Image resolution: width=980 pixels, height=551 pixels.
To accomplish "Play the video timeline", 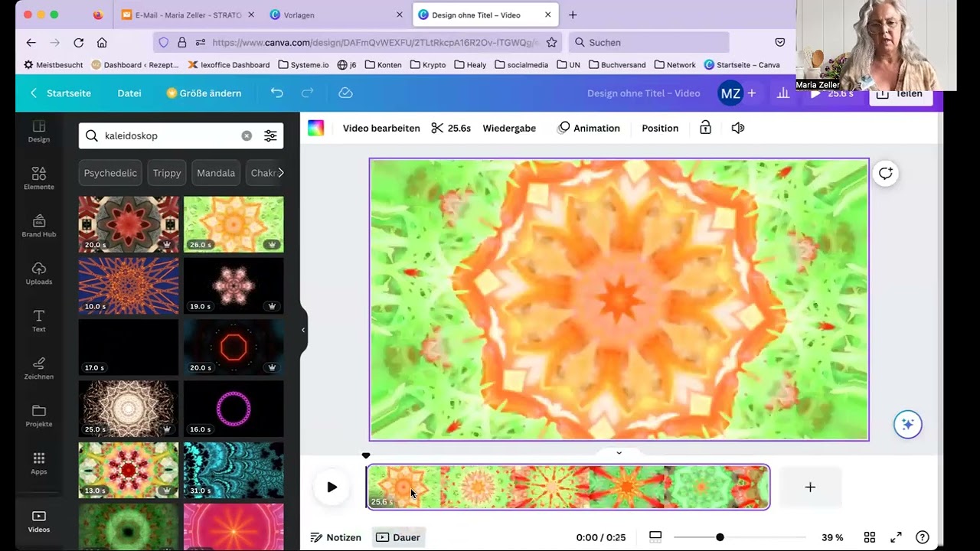I will coord(332,487).
